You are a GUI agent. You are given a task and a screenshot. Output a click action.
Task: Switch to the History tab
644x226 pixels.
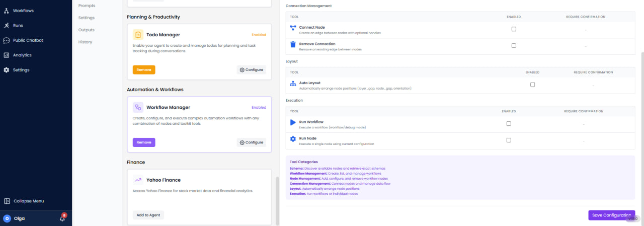point(86,42)
